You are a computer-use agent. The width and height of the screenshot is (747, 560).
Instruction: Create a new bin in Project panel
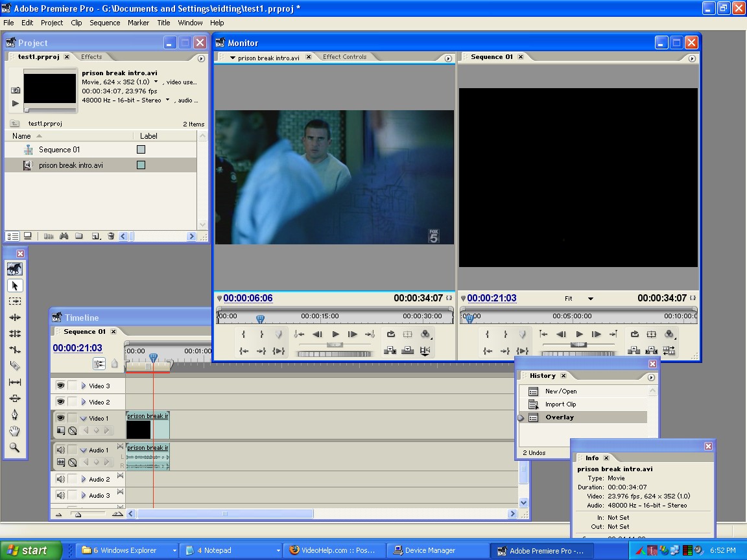[79, 236]
